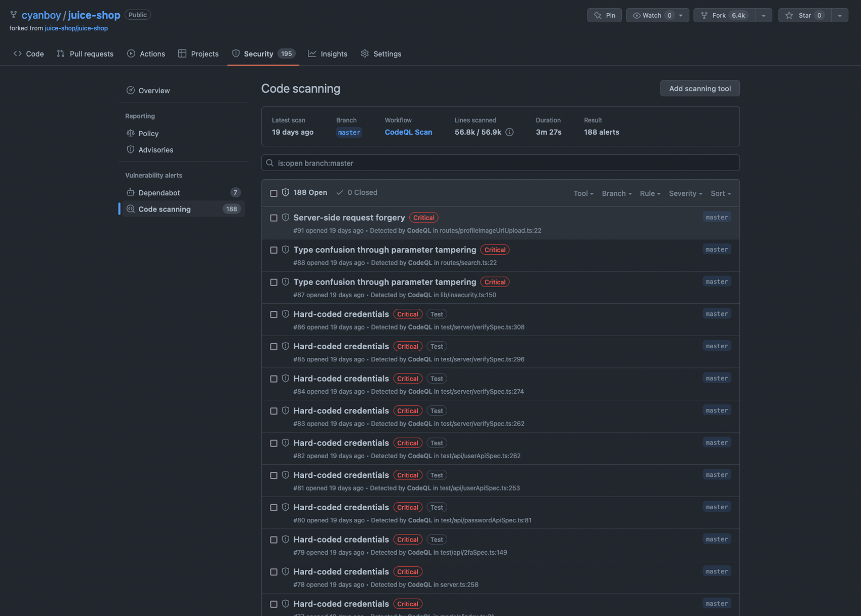Select checkbox for Hard-coded credentials alert #84
Image resolution: width=861 pixels, height=616 pixels.
[x=273, y=379]
